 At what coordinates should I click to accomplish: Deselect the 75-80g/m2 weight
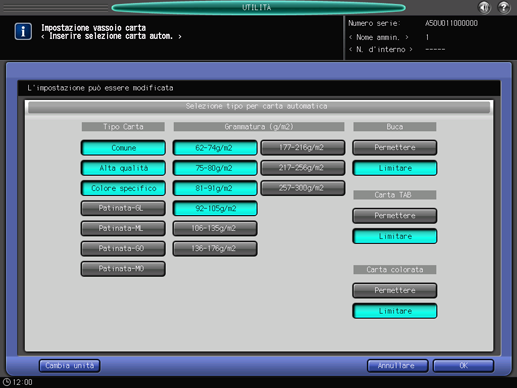coord(215,168)
